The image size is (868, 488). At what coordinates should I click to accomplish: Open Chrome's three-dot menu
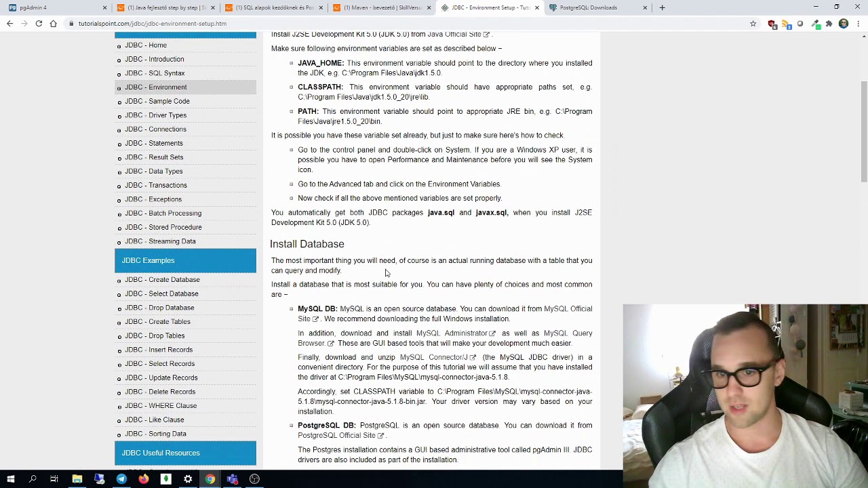(x=858, y=24)
